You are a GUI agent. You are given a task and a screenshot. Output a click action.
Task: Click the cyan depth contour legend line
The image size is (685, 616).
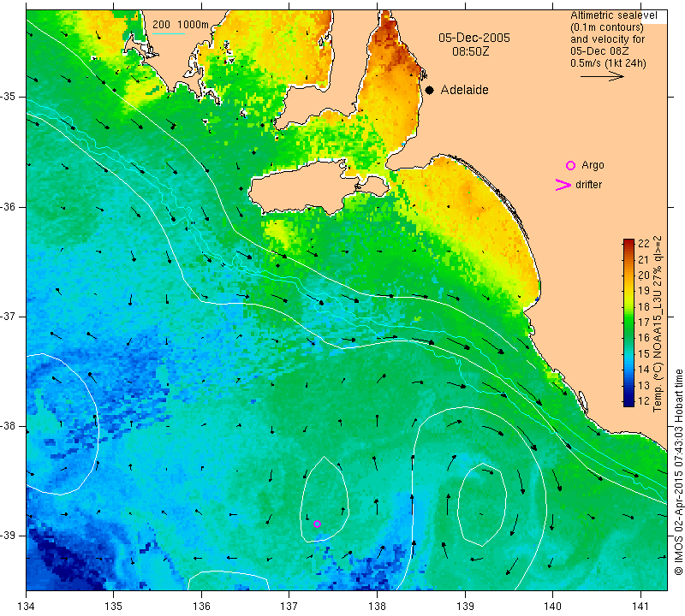[x=169, y=33]
